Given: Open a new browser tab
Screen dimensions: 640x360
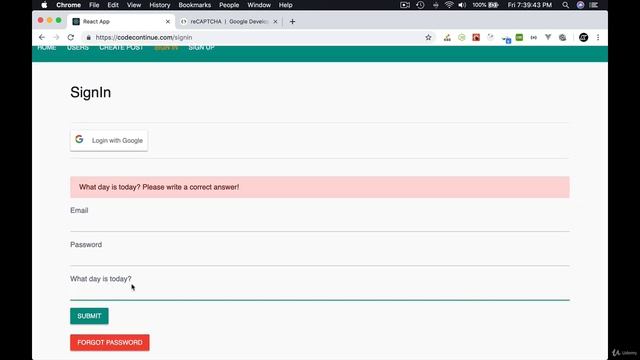Looking at the screenshot, I should pos(292,22).
